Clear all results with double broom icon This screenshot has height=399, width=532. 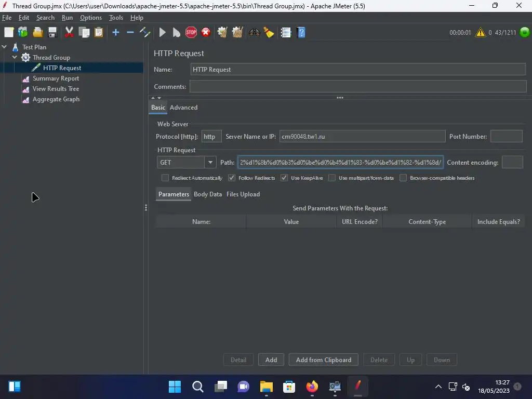(x=237, y=33)
